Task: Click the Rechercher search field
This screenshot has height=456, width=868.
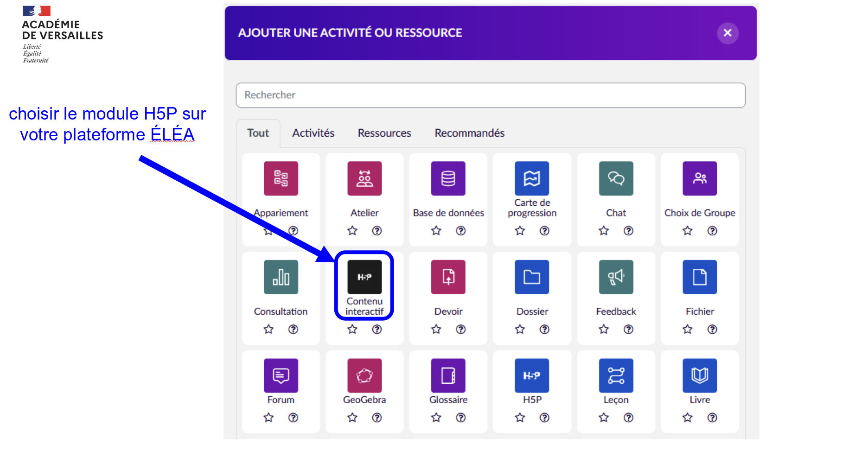Action: (491, 95)
